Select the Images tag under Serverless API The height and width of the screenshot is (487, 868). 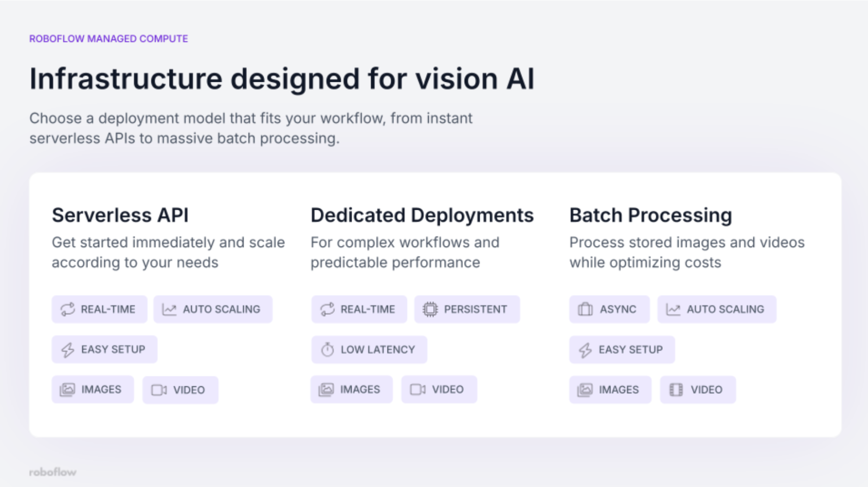point(93,390)
